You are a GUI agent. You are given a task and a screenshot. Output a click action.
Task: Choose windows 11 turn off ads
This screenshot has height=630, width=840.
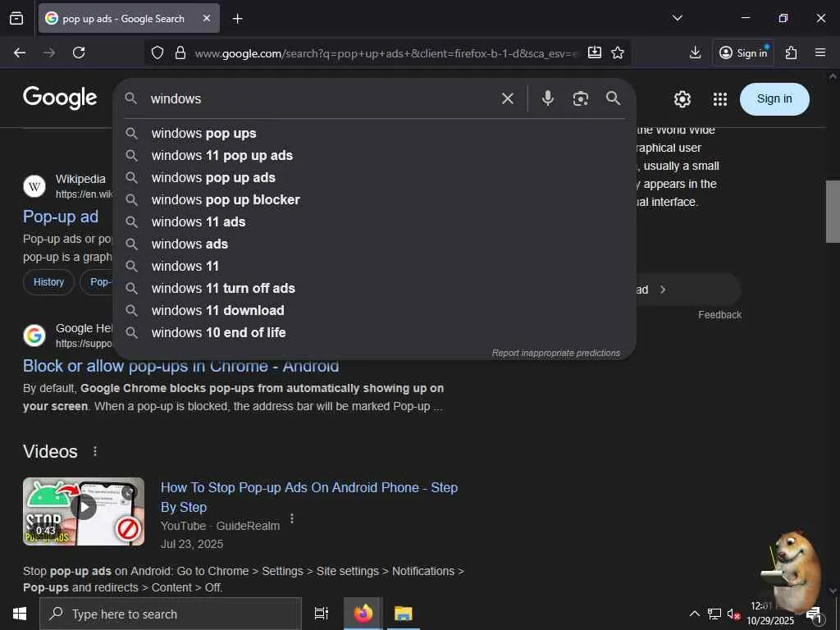coord(374,288)
